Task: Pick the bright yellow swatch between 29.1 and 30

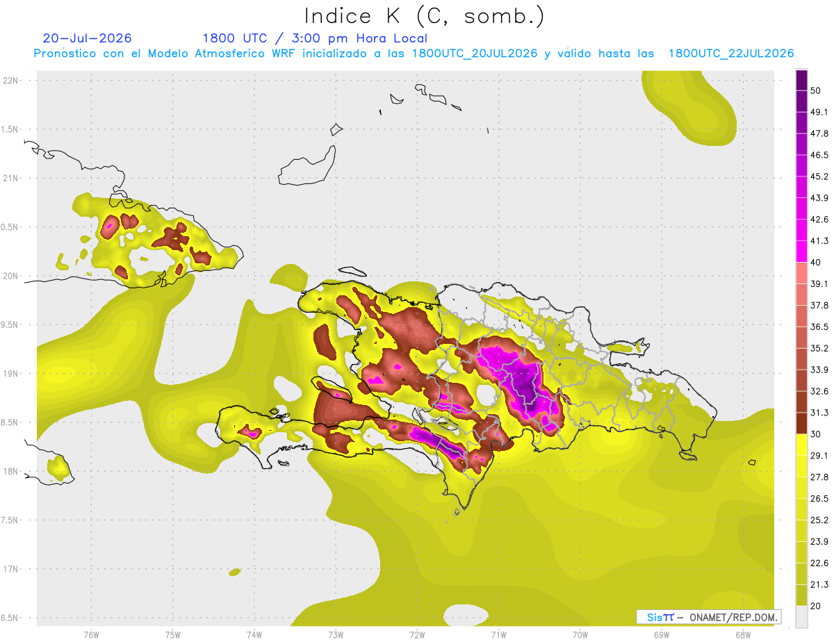Action: 801,445
